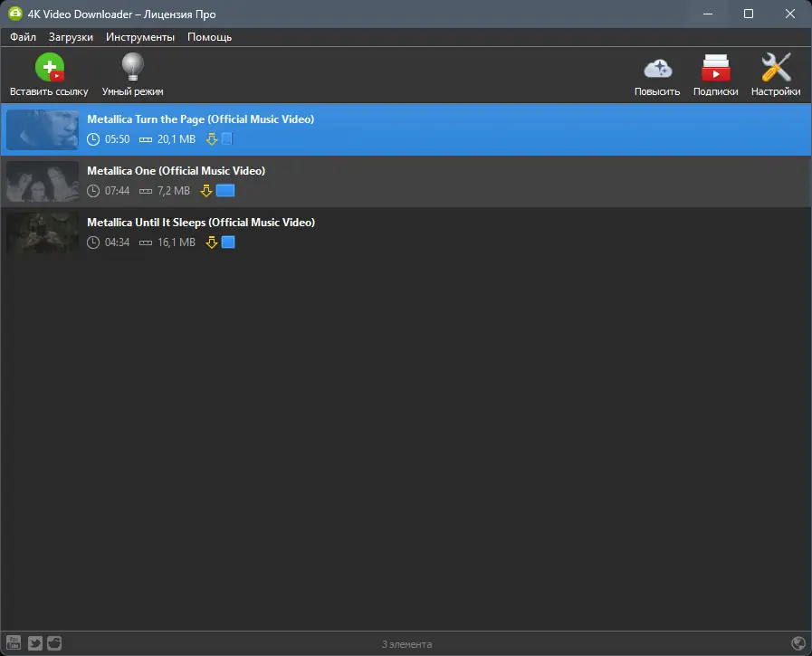This screenshot has width=812, height=656.
Task: Click size icon beside 7,2 MB
Action: [146, 192]
